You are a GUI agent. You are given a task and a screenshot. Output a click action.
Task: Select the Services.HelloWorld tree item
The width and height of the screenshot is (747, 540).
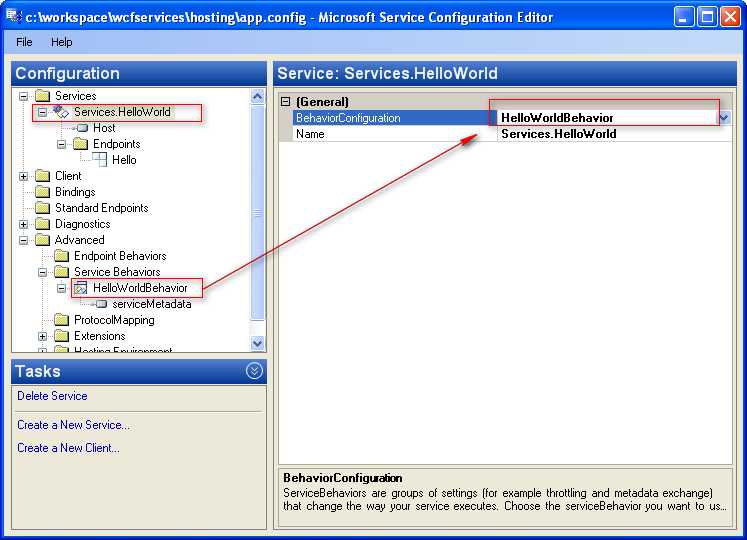point(122,112)
